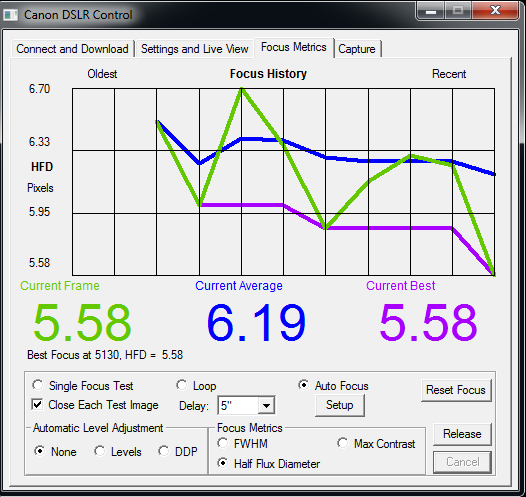Click the Release button
526x497 pixels.
click(x=462, y=434)
